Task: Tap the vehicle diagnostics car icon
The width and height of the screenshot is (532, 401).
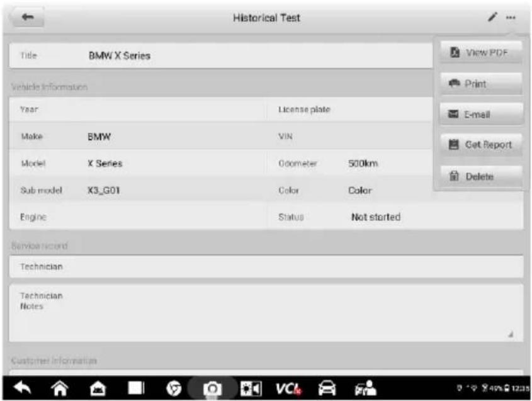Action: tap(327, 388)
